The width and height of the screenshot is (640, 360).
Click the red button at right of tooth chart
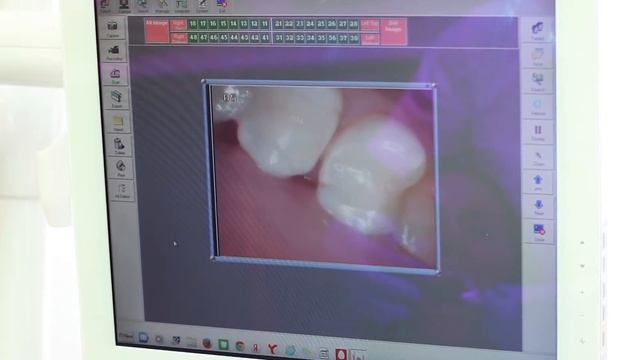pos(393,31)
